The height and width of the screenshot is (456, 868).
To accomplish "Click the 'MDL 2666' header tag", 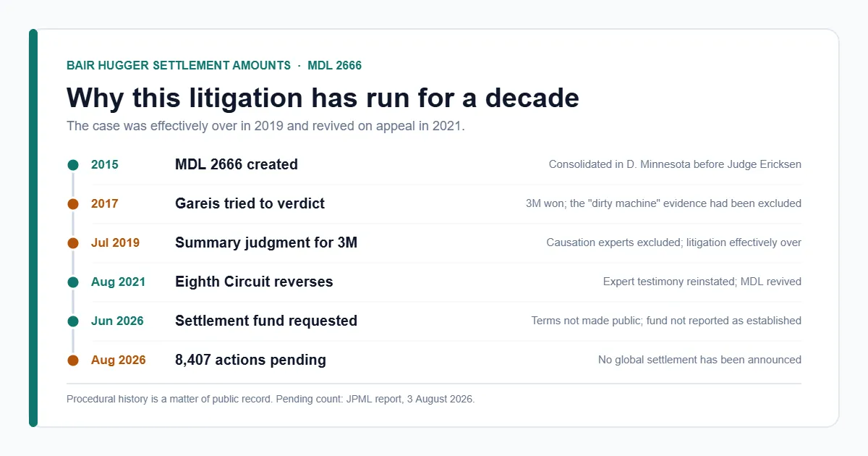I will (335, 65).
